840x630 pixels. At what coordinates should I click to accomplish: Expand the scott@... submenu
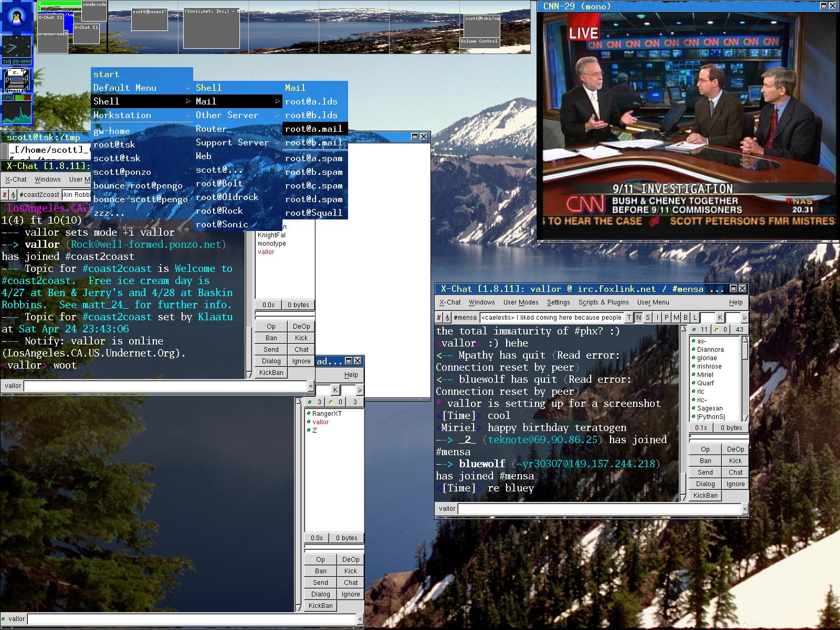(x=238, y=170)
